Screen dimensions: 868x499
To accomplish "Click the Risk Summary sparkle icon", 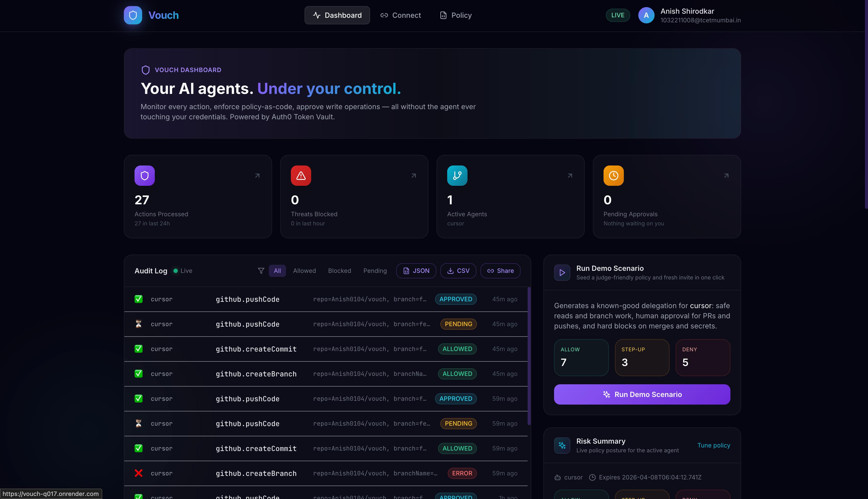I will [x=562, y=445].
